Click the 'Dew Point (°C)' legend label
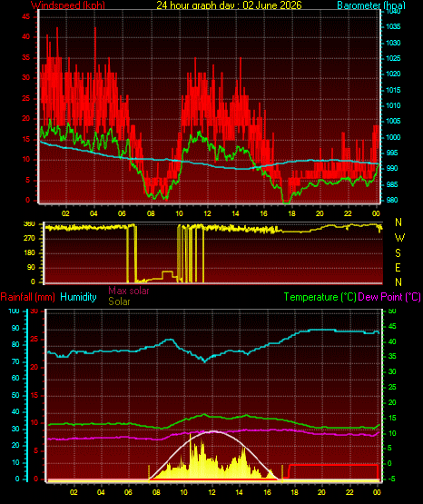Screen dimensions: 423x504 click(x=389, y=297)
